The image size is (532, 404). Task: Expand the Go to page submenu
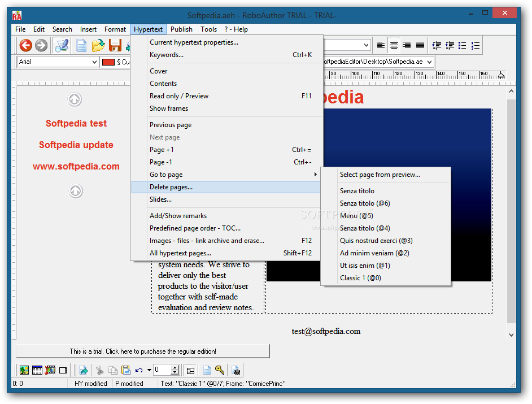pyautogui.click(x=226, y=175)
